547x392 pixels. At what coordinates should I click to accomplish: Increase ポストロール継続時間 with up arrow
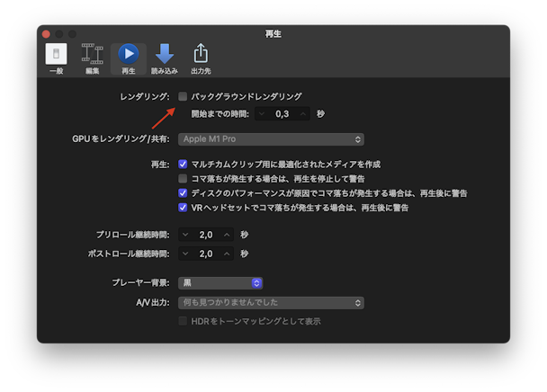[227, 254]
